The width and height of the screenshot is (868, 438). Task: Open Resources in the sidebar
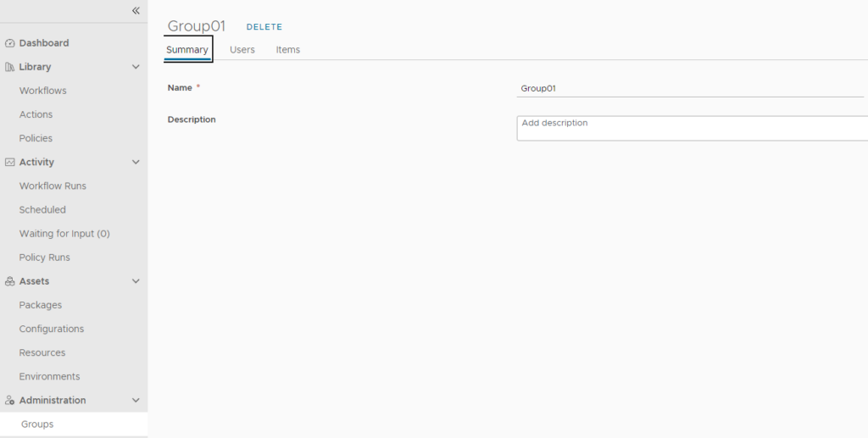click(x=42, y=352)
